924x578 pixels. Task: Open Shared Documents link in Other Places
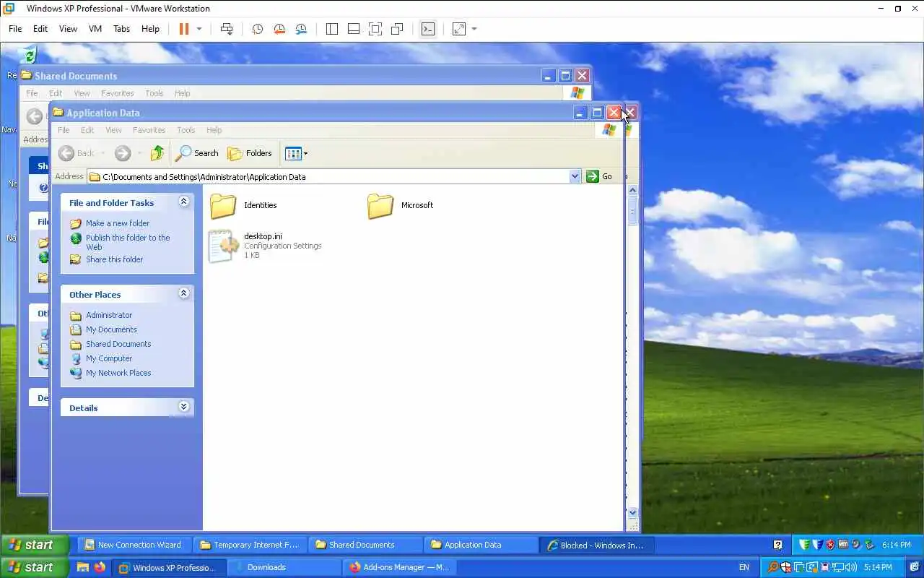click(x=118, y=344)
